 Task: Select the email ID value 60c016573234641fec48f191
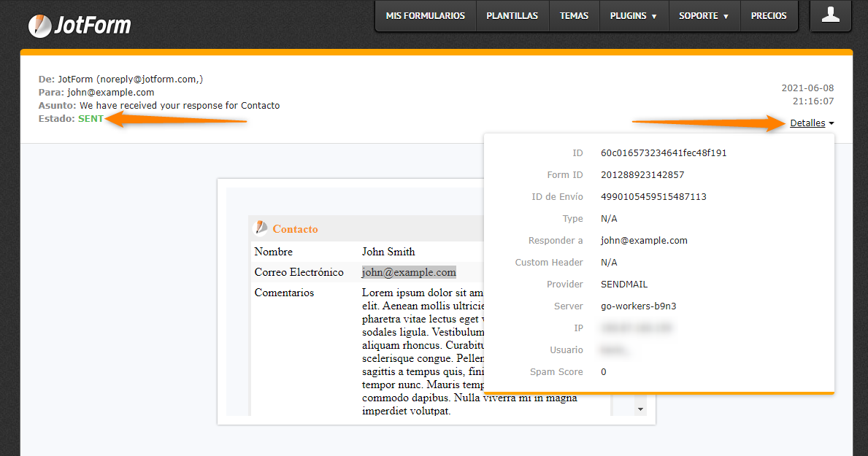tap(663, 153)
